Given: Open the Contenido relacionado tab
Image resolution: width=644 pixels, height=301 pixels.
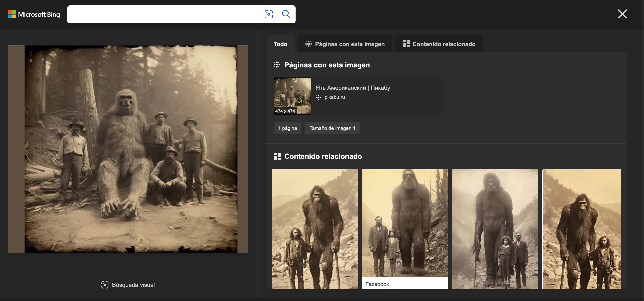Looking at the screenshot, I should 439,44.
